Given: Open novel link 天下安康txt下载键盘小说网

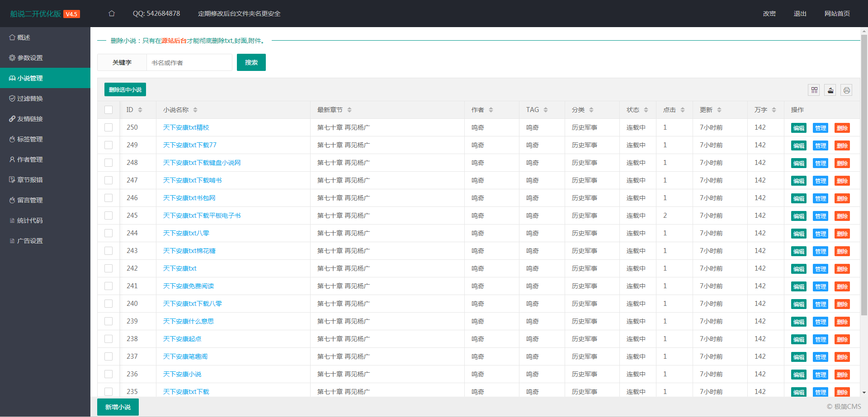Looking at the screenshot, I should coord(202,163).
